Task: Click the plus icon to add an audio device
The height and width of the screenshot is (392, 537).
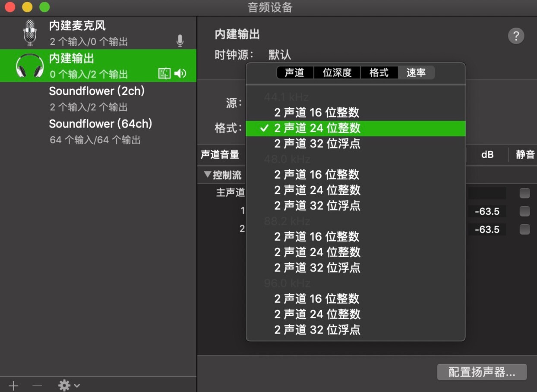Action: [x=13, y=385]
